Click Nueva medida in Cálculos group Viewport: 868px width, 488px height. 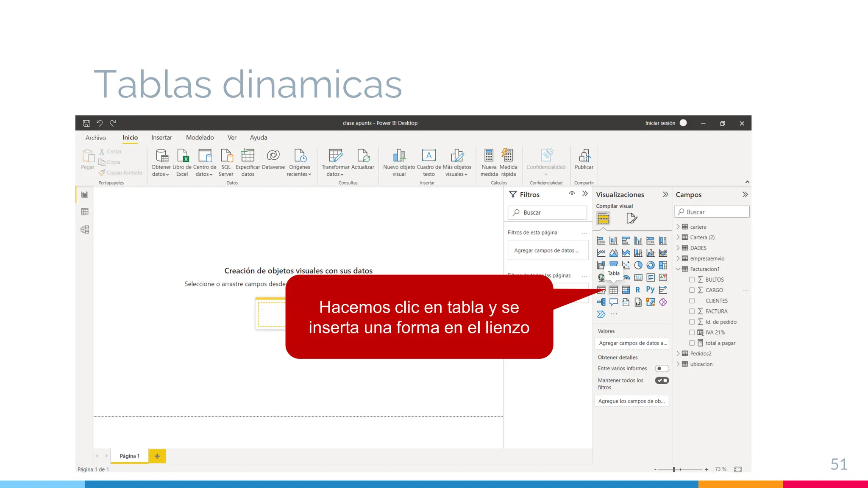click(489, 163)
